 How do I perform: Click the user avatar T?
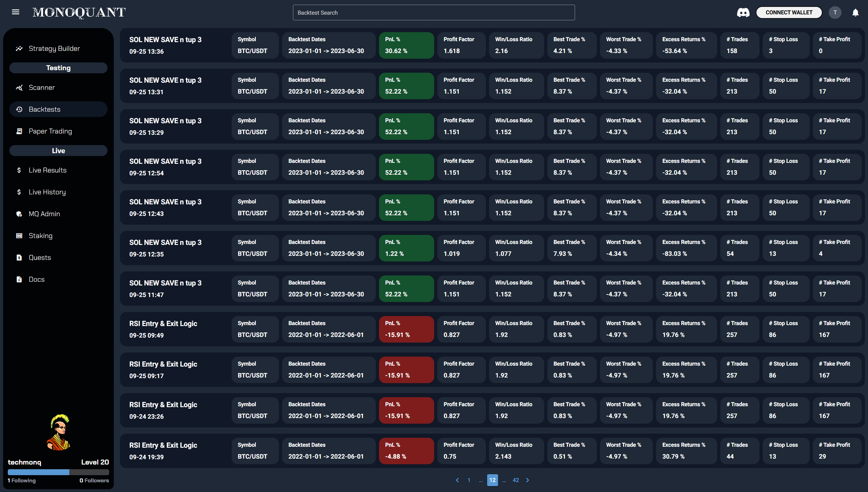point(835,12)
